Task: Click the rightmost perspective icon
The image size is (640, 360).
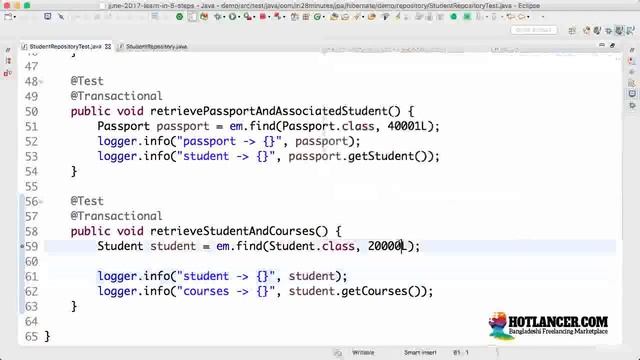Action: tap(630, 31)
